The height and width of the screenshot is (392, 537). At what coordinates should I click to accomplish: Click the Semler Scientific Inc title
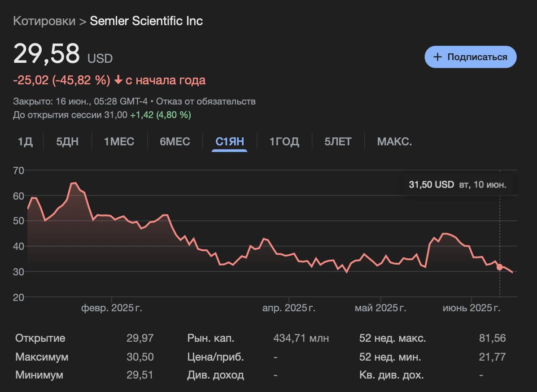(146, 21)
